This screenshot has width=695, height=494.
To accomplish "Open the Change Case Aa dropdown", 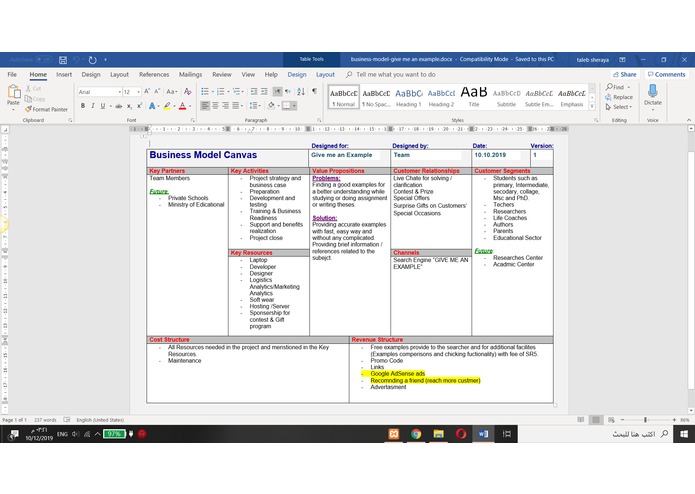I will click(172, 92).
